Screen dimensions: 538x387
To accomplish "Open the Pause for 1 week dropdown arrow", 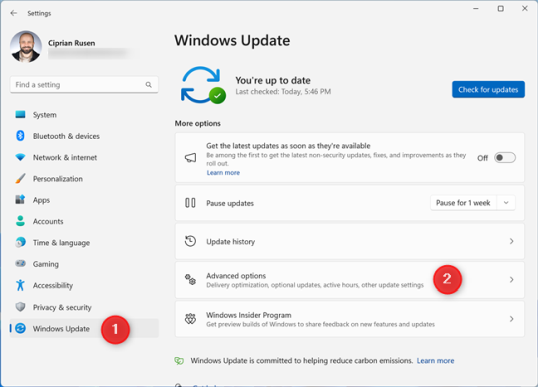I will coord(506,203).
